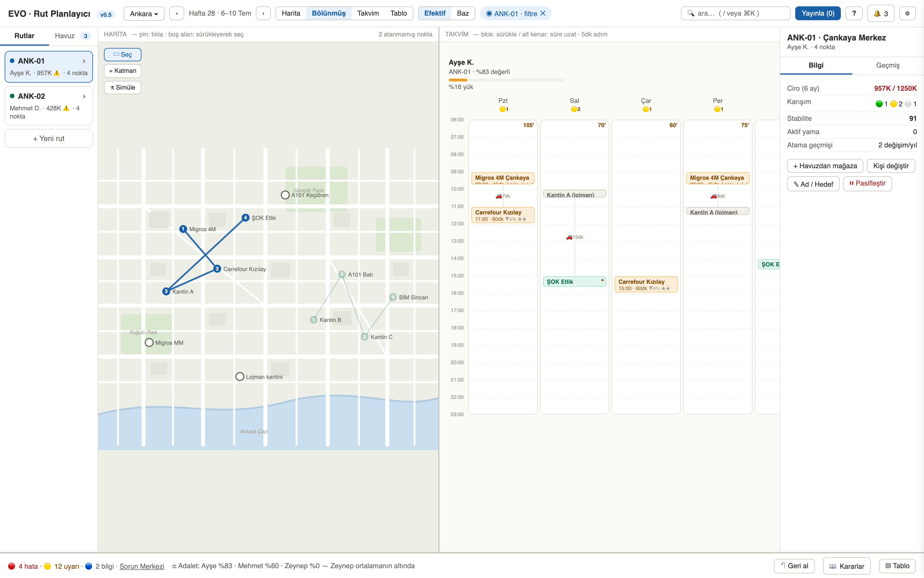Viewport: 924px width, 578px height.
Task: Click the blue info status dot
Action: click(89, 566)
